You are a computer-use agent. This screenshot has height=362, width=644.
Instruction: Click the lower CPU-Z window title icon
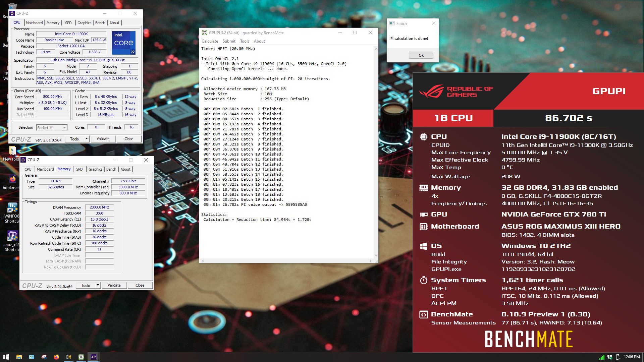pos(23,160)
